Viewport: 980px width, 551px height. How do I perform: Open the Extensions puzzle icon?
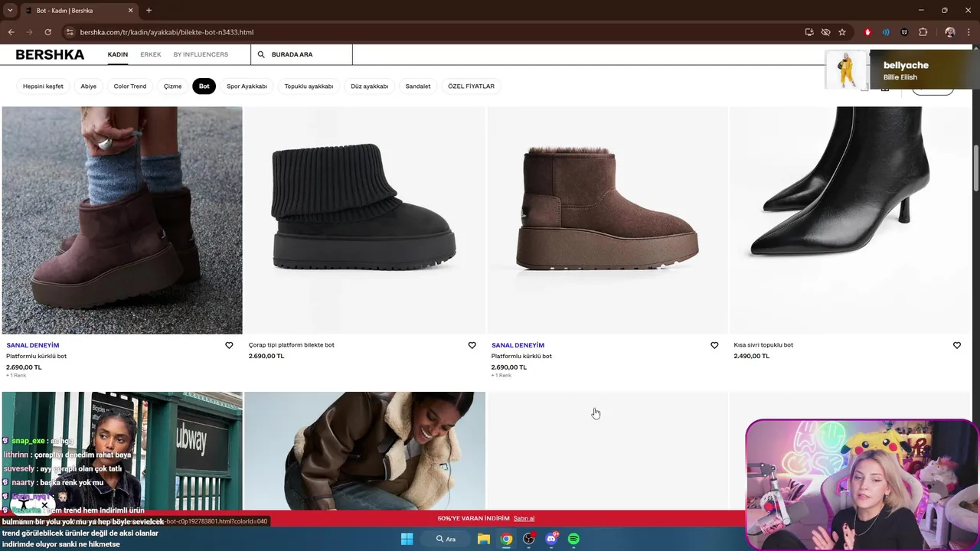tap(923, 32)
